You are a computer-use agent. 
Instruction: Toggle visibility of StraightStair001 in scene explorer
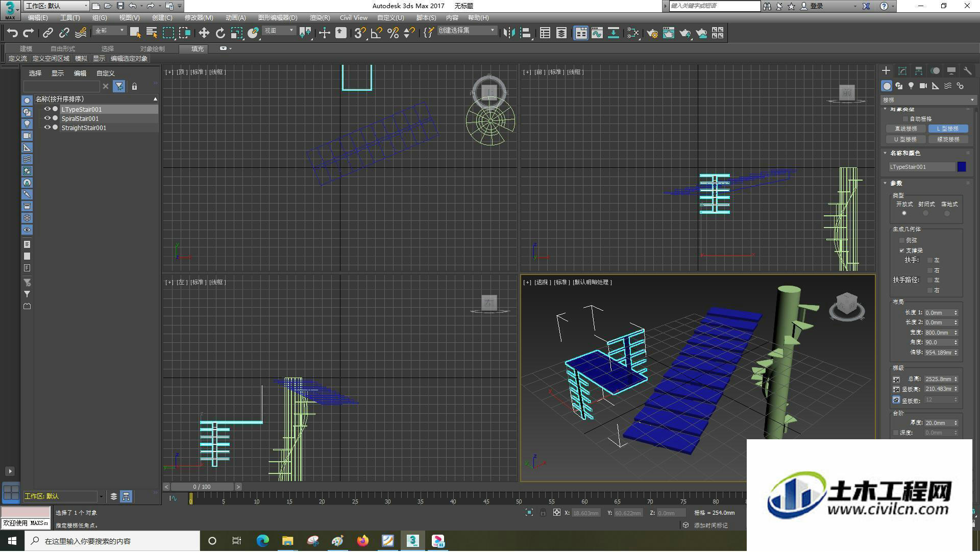(47, 128)
